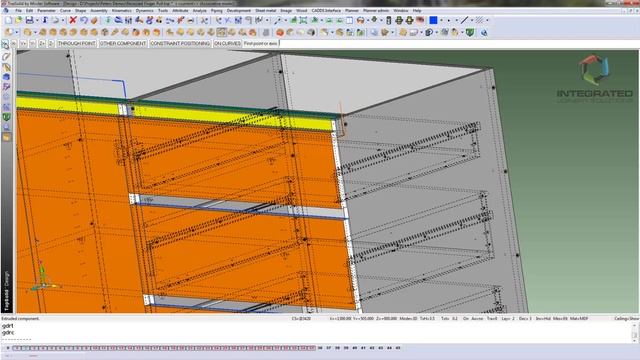
Task: Open the Assembly menu
Action: tap(99, 11)
